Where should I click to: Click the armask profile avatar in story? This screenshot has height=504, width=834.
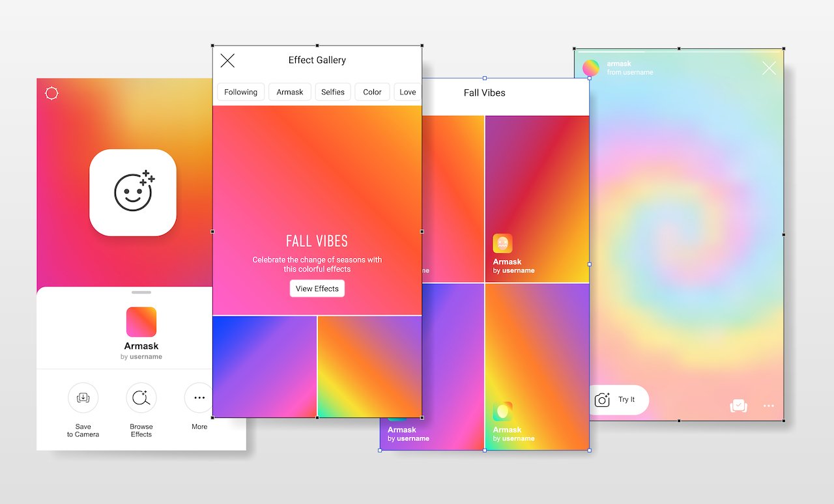[x=591, y=68]
